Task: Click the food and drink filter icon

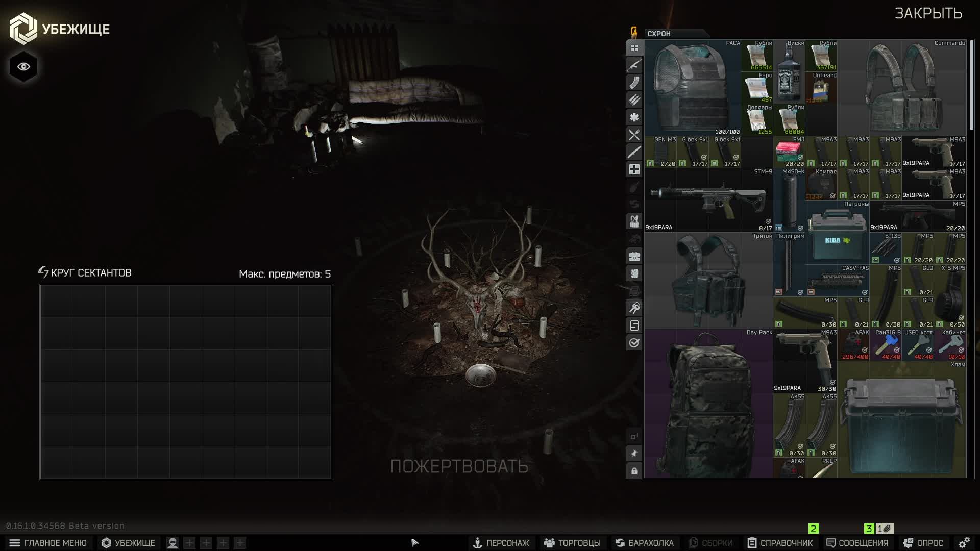Action: (634, 135)
